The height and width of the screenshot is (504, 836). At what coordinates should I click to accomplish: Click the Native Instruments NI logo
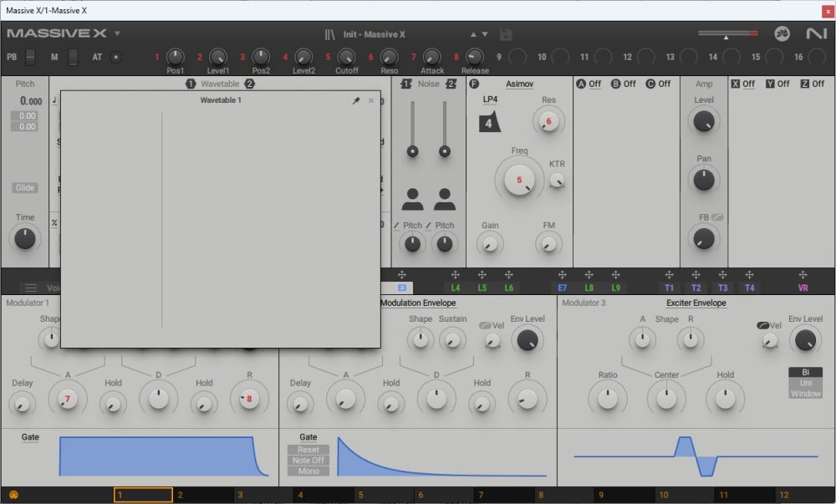tap(816, 33)
